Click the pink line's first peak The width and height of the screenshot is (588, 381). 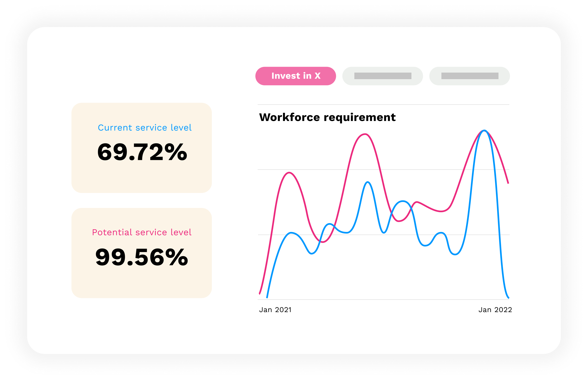click(x=289, y=172)
